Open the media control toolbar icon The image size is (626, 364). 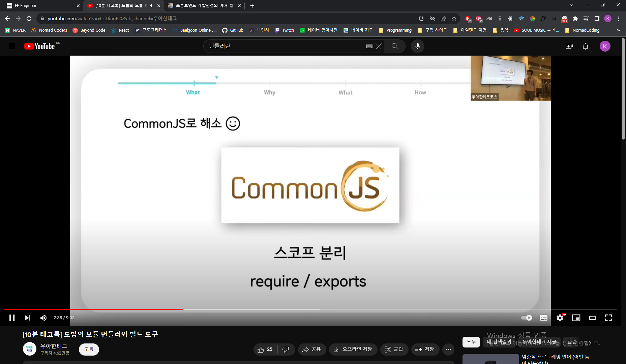pos(586,19)
